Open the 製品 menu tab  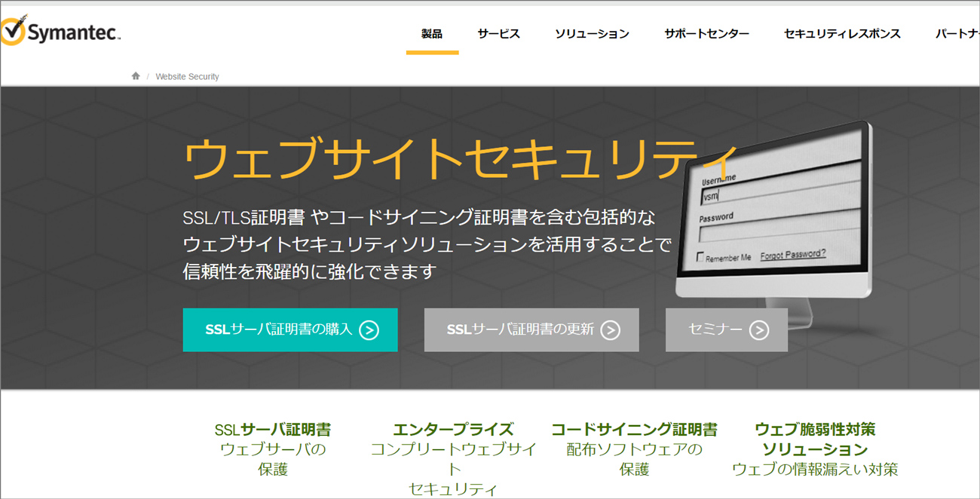point(432,34)
